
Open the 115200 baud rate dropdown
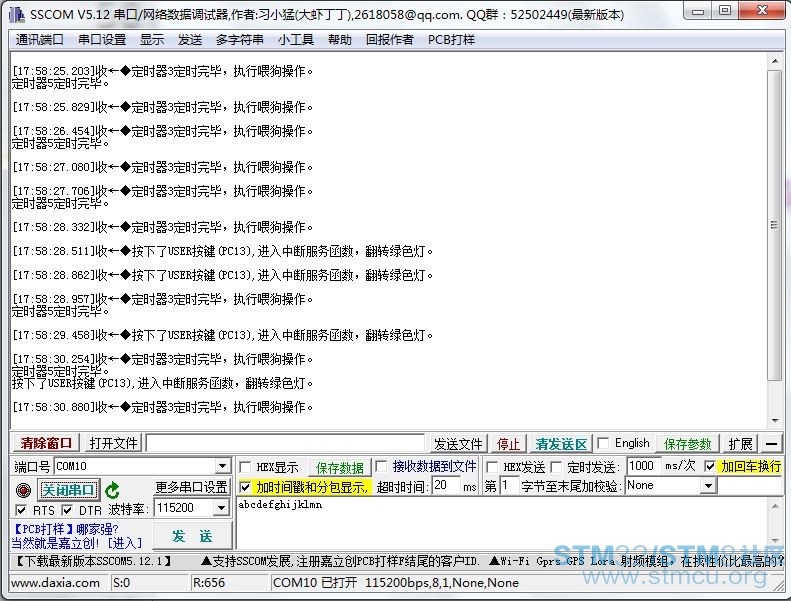[221, 508]
